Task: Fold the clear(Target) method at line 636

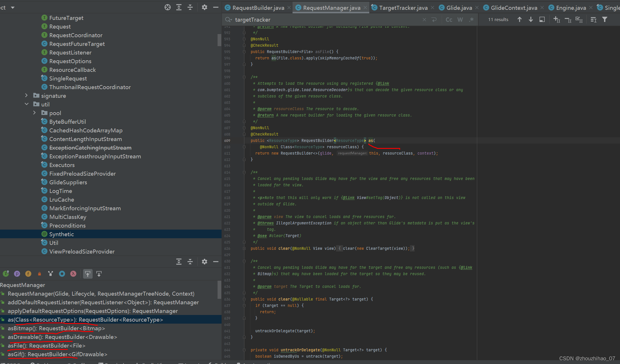Action: point(244,299)
